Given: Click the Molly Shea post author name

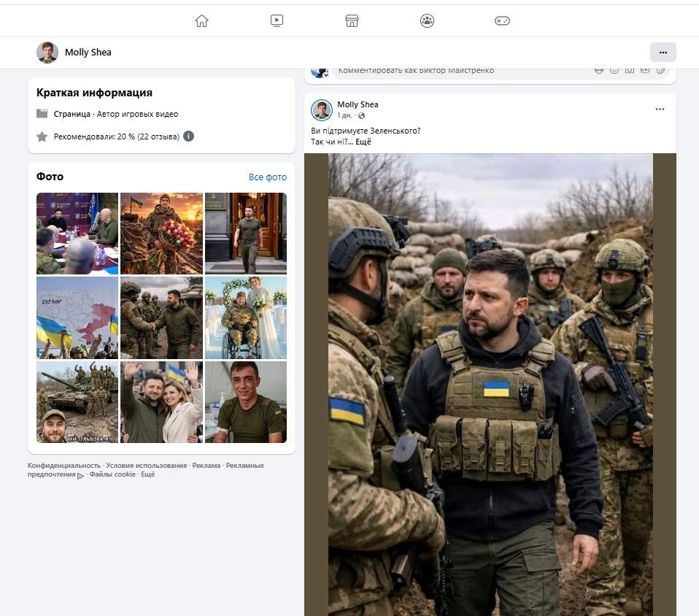Looking at the screenshot, I should point(358,105).
